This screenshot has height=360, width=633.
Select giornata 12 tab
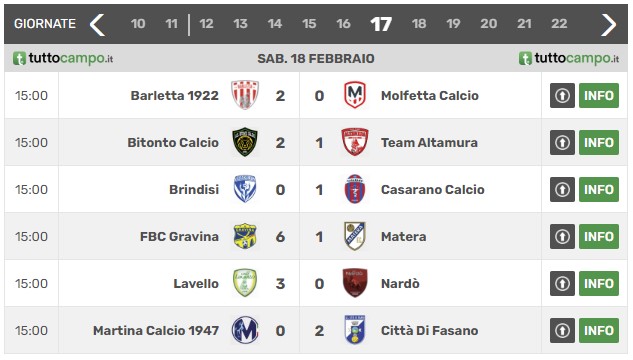206,24
